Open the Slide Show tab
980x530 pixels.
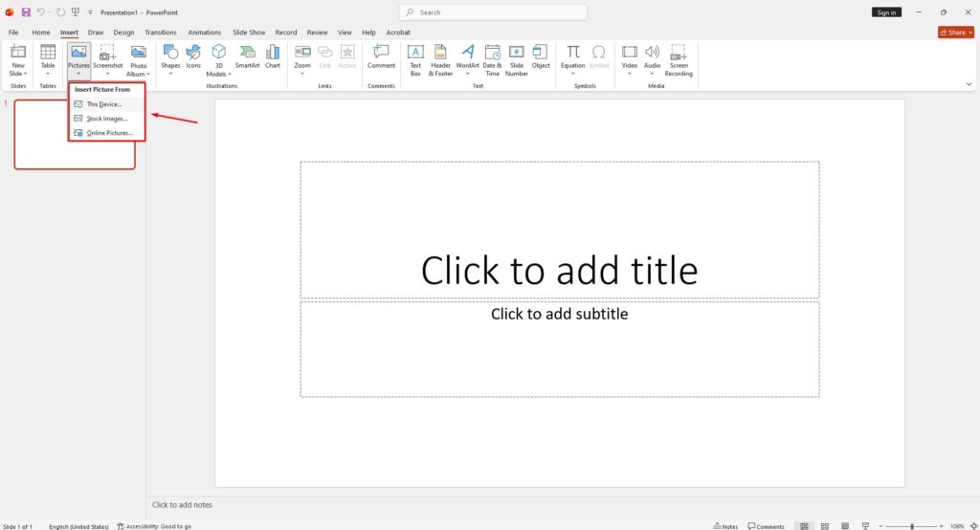click(249, 33)
